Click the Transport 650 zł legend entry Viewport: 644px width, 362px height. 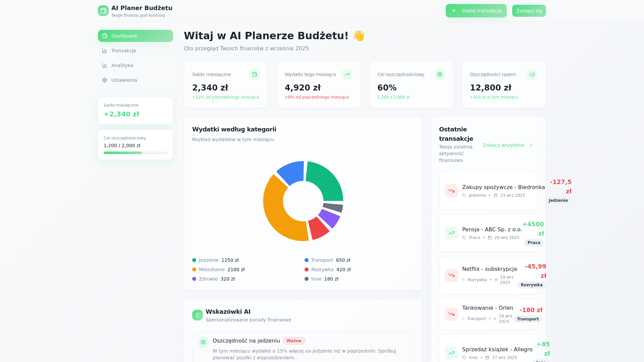tap(327, 260)
